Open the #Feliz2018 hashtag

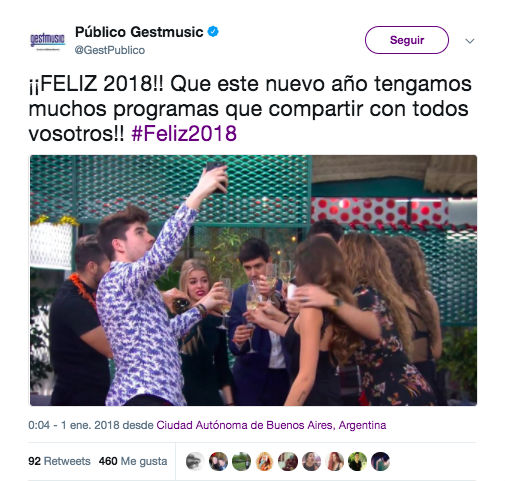pyautogui.click(x=184, y=134)
